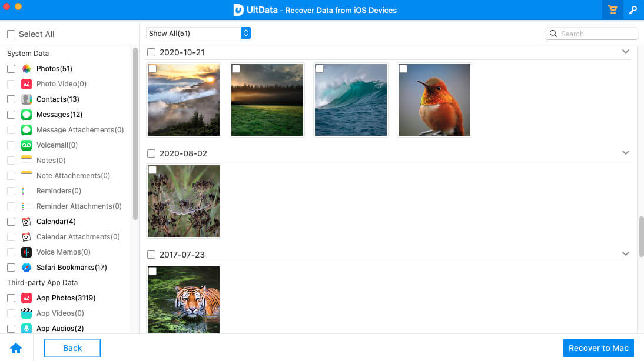Viewport: 644px width, 361px height.
Task: Open the Show All(51) filter dropdown
Action: [198, 34]
